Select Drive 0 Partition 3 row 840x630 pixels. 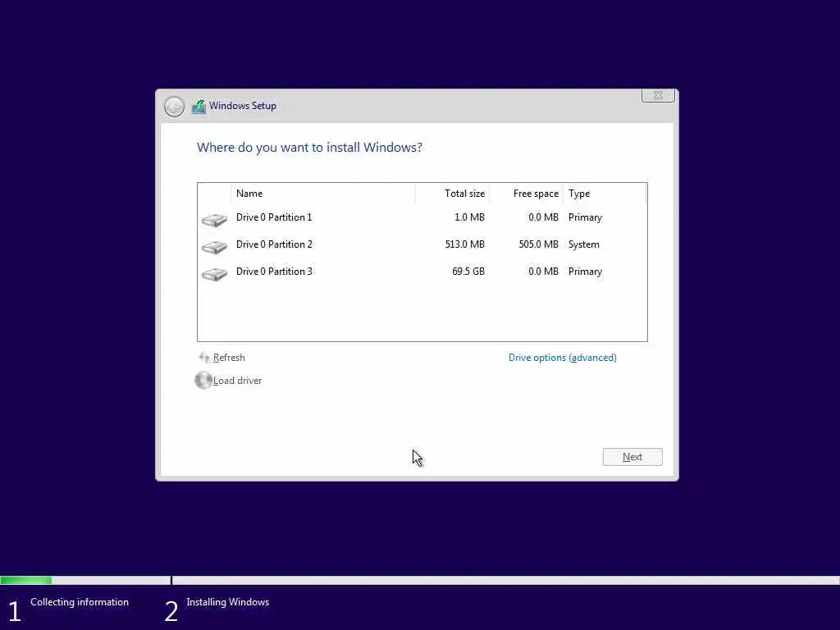coord(422,272)
